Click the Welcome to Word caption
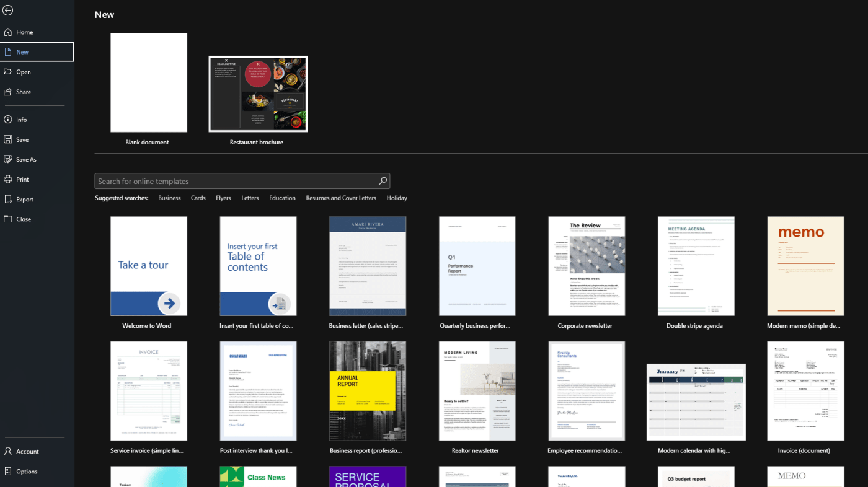The height and width of the screenshot is (487, 868). (147, 326)
